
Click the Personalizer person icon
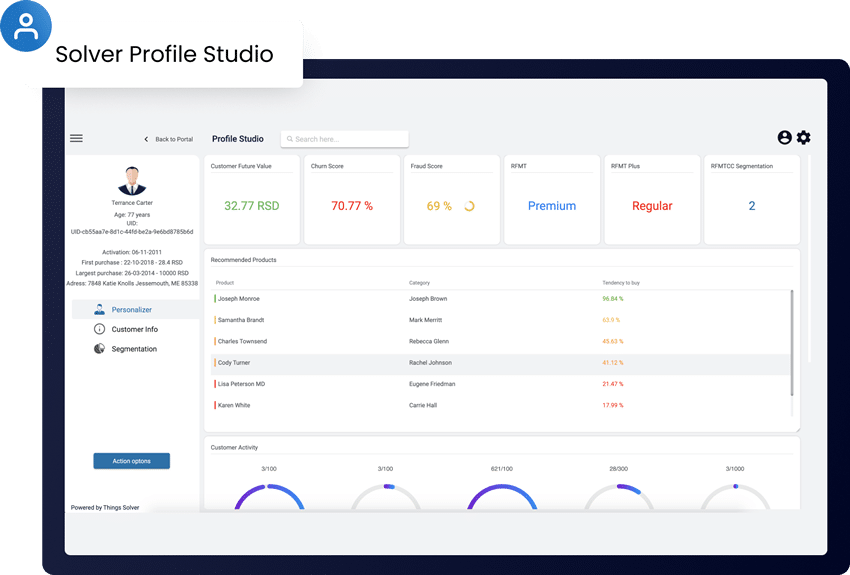pyautogui.click(x=99, y=309)
